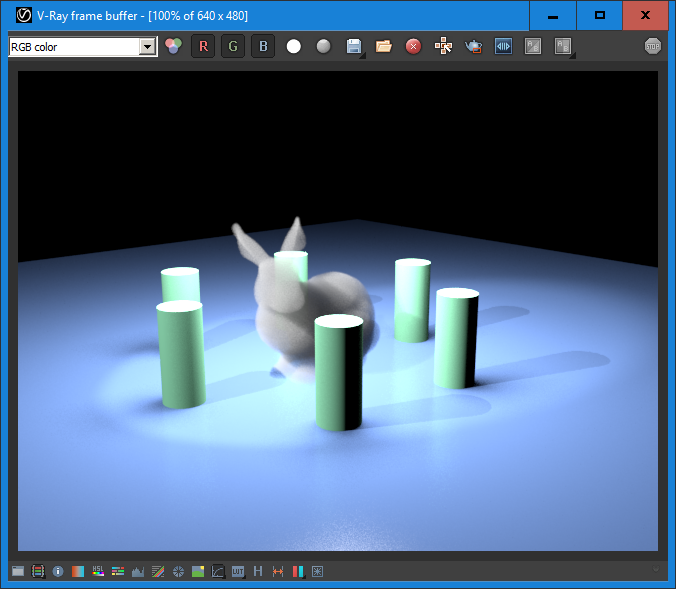
Task: Switch to alpha channel white circle
Action: tap(294, 46)
